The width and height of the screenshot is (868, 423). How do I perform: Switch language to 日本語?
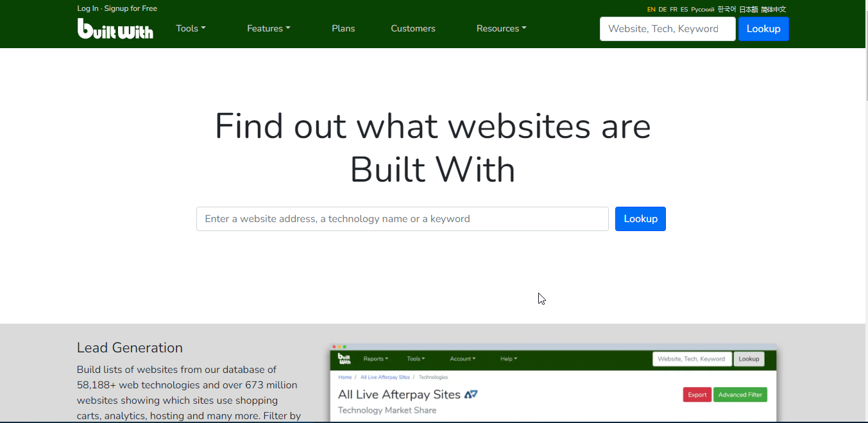(749, 10)
